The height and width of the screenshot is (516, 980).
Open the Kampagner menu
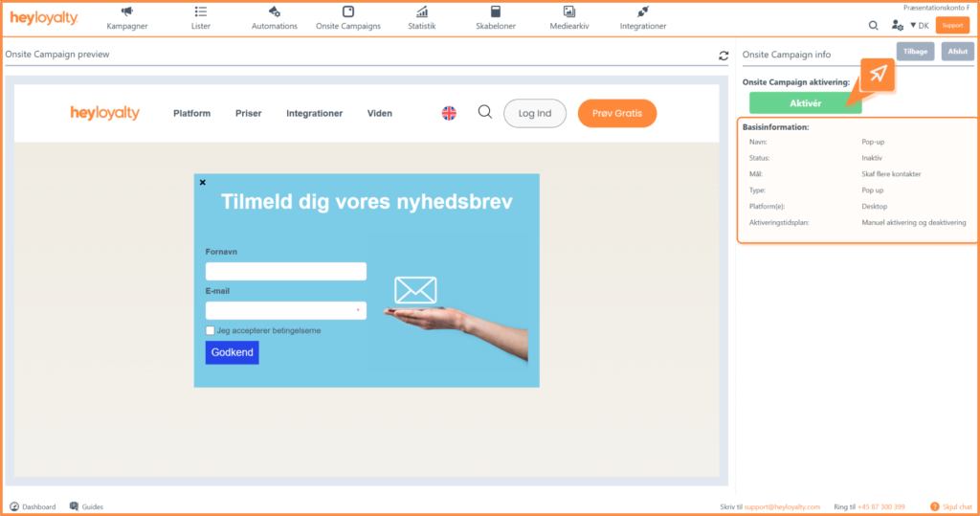[126, 18]
